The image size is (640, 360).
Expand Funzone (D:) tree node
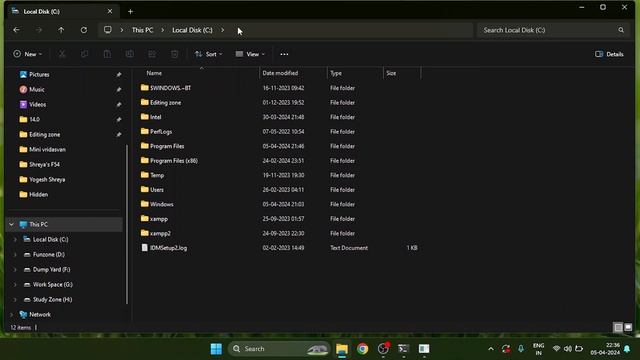pos(15,255)
